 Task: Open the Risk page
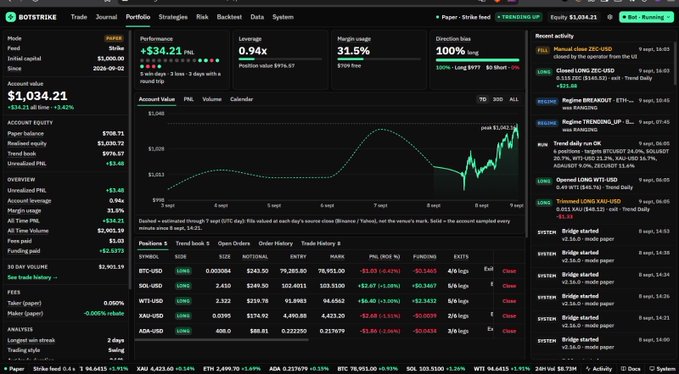(202, 17)
